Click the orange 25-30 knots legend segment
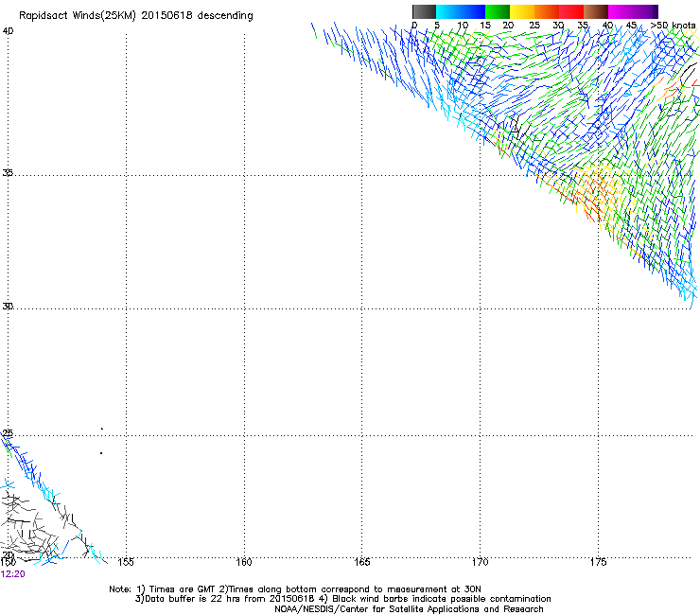The width and height of the screenshot is (700, 615). tap(547, 11)
